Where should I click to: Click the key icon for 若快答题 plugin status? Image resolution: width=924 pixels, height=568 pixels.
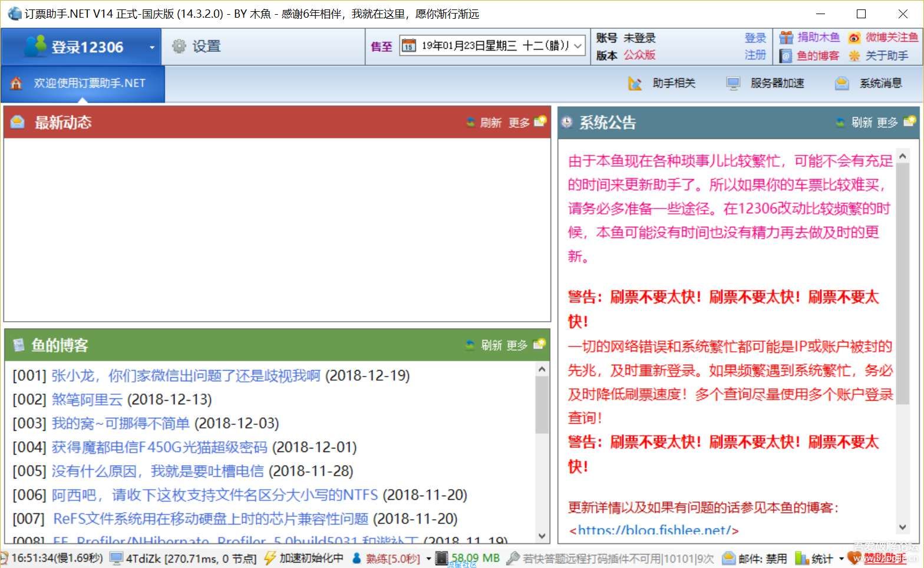513,558
